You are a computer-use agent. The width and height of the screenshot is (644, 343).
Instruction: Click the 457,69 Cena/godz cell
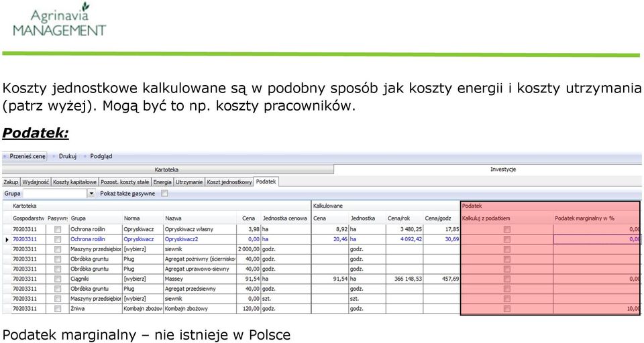click(441, 279)
